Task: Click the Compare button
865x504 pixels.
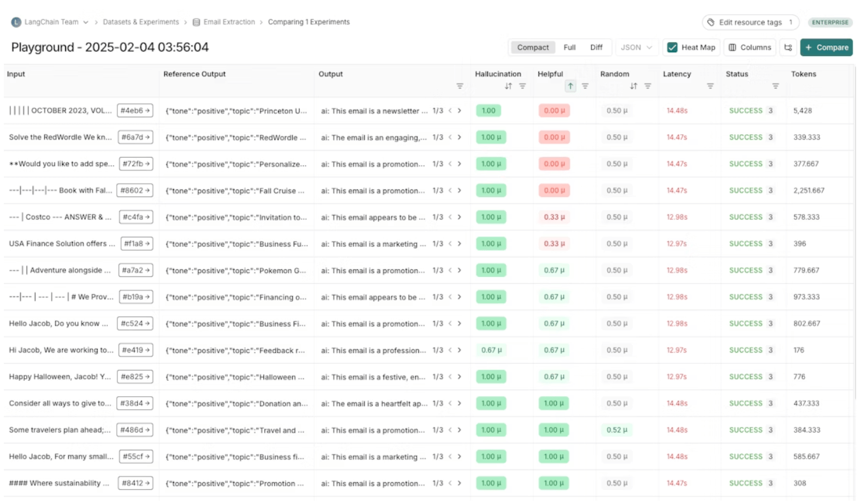Action: pos(826,47)
